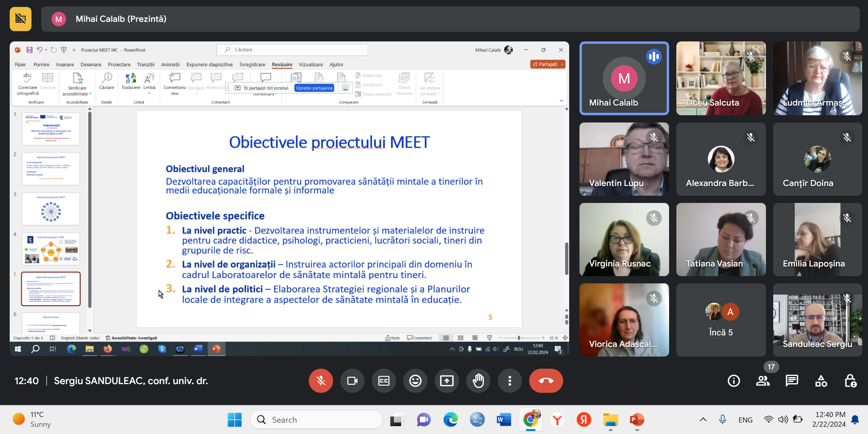Viewport: 868px width, 434px height.
Task: Click the present now screen share icon
Action: click(447, 381)
